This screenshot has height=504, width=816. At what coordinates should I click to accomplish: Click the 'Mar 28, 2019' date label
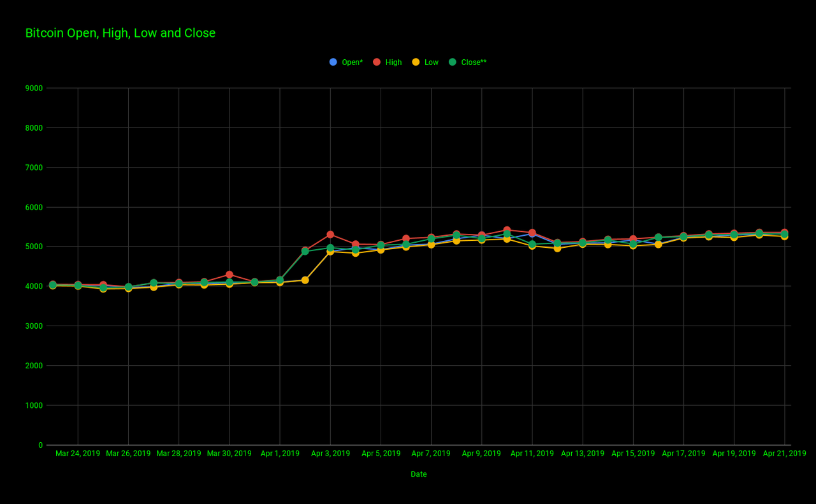tap(178, 454)
